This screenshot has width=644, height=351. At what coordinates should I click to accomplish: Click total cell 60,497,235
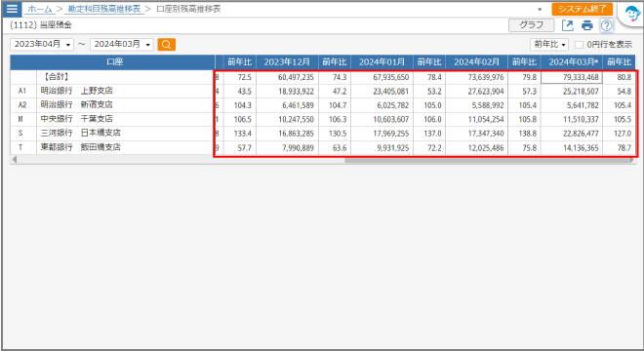coord(287,77)
